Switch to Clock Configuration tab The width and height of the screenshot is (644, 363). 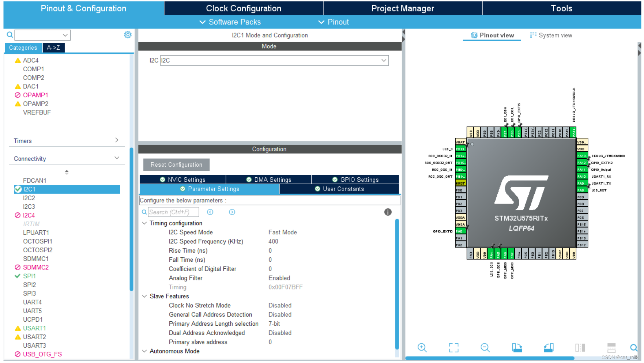pyautogui.click(x=244, y=8)
